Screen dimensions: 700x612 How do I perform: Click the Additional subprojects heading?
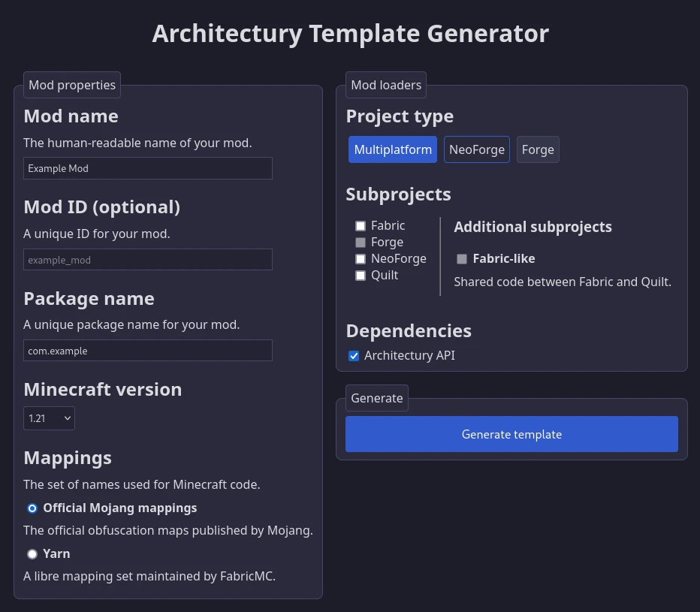click(x=533, y=227)
